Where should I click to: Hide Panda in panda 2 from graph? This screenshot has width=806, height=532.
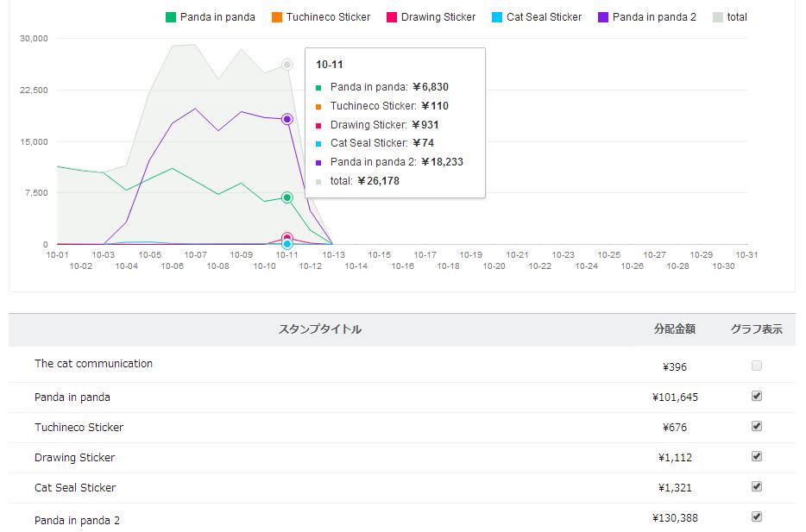click(757, 516)
